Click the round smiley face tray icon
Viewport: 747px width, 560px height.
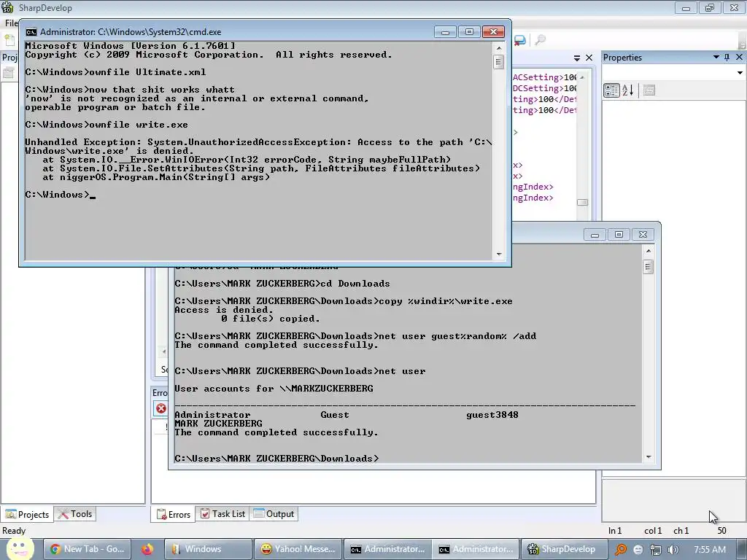point(638,550)
